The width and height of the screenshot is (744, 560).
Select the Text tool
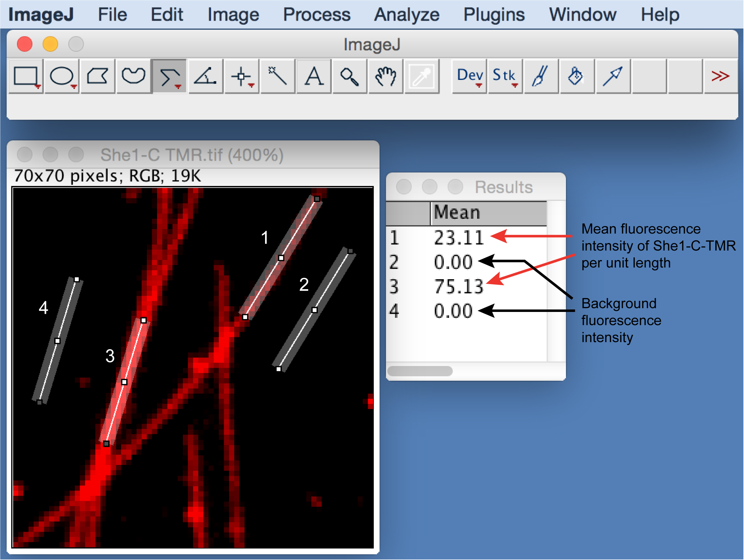tap(314, 76)
